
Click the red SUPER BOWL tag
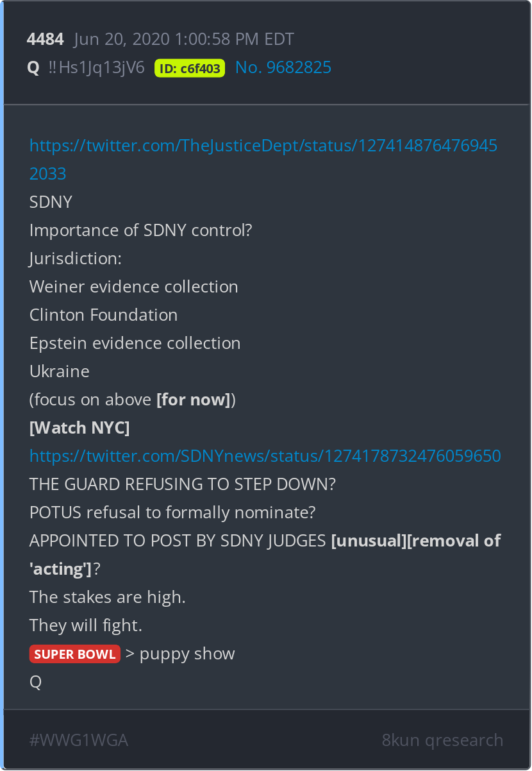(75, 654)
